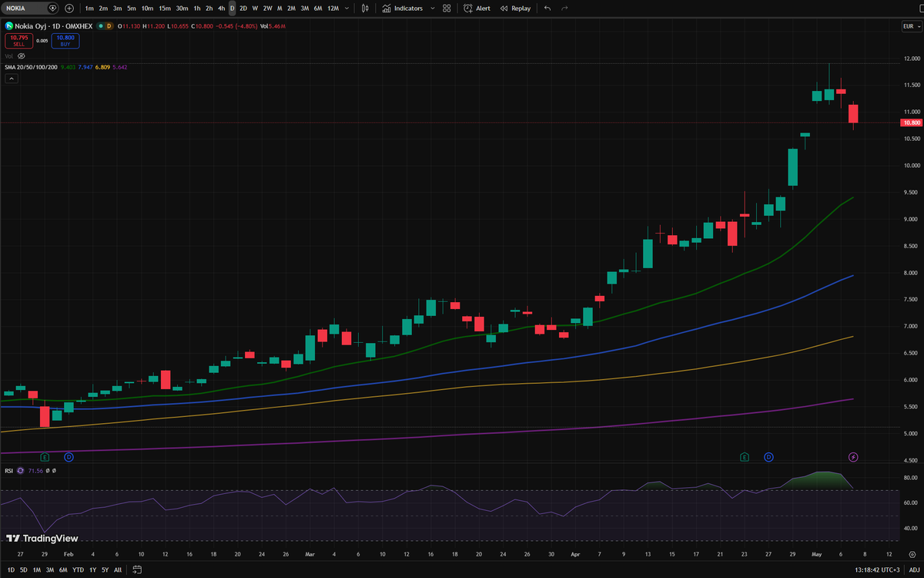
Task: Set the date range to YTD
Action: [x=79, y=570]
